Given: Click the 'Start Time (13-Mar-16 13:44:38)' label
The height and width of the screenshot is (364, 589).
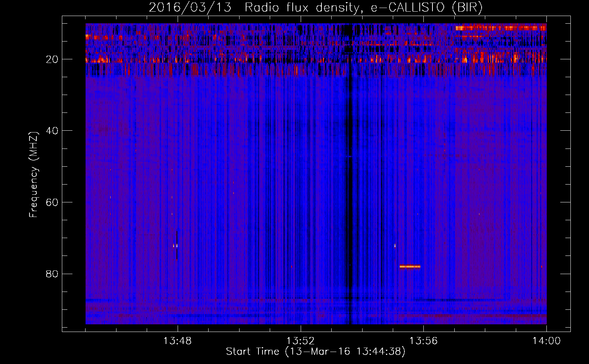Looking at the screenshot, I should tap(316, 352).
